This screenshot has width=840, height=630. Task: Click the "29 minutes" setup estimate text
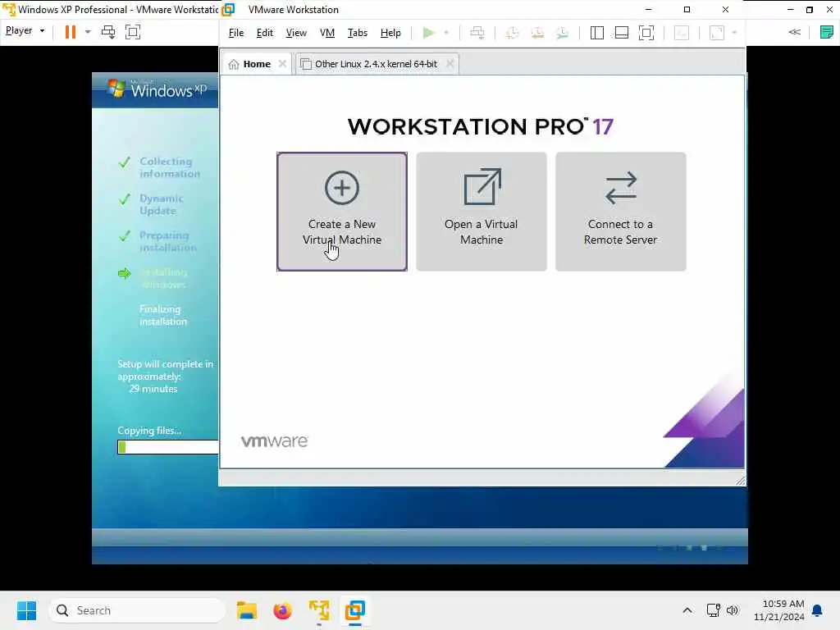click(153, 389)
